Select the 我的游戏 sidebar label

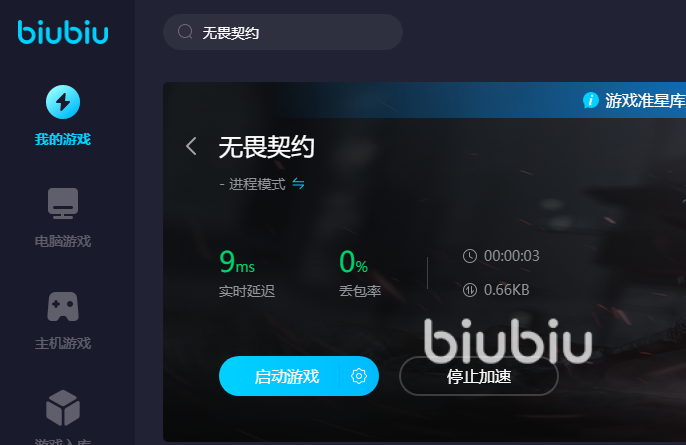(x=63, y=139)
